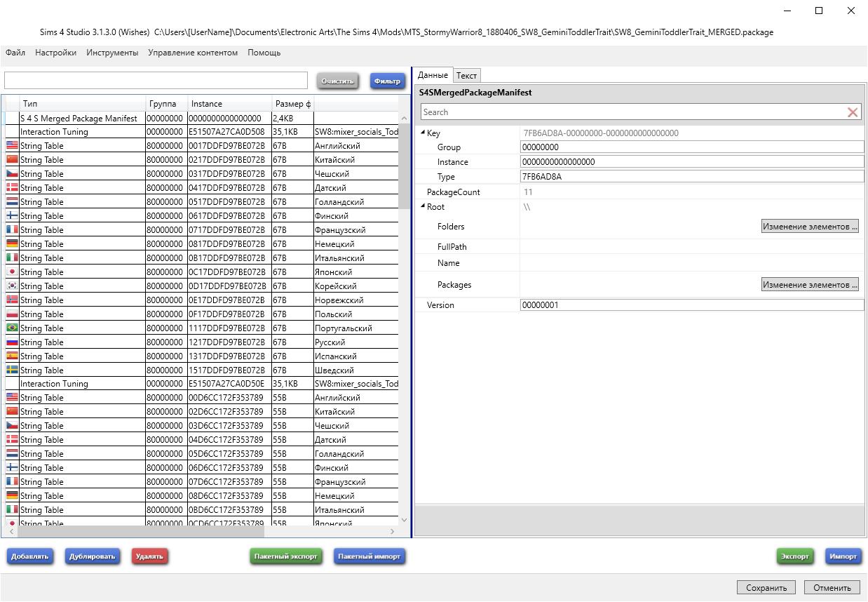The width and height of the screenshot is (868, 602).
Task: Click the Russian flag icon next to Русский
Action: (x=12, y=342)
